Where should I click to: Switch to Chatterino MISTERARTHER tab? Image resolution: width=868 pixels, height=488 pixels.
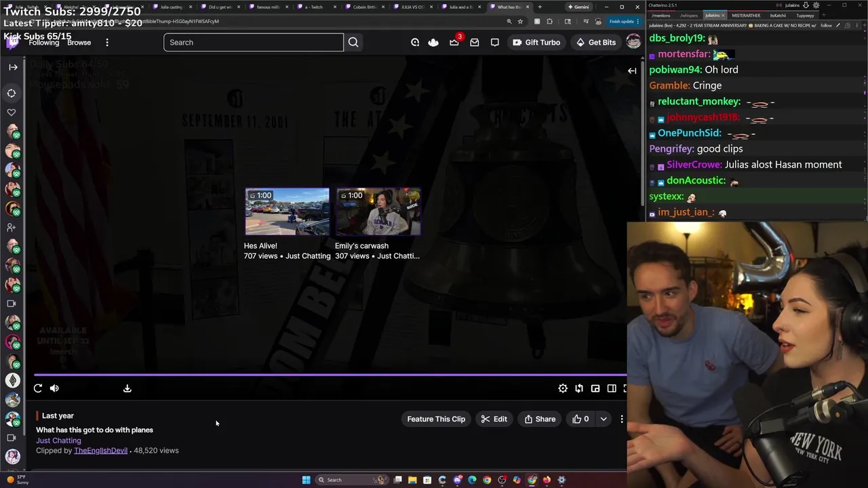[746, 15]
